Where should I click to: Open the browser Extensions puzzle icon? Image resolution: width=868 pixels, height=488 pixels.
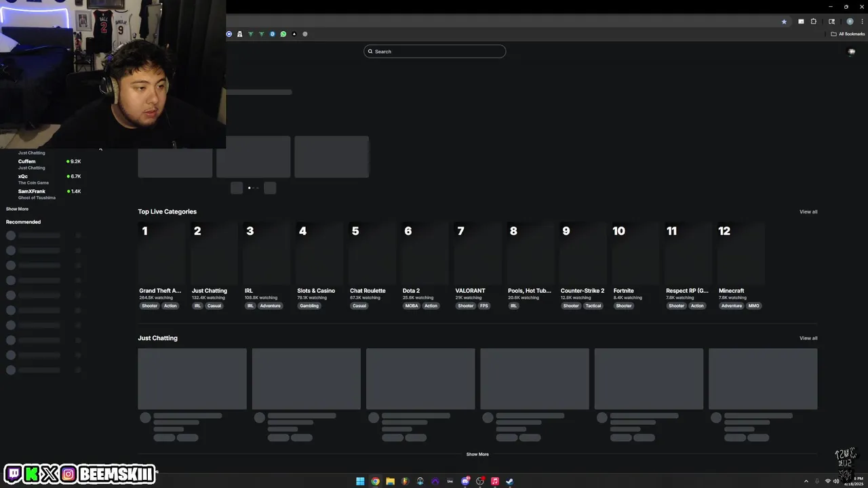tap(814, 22)
